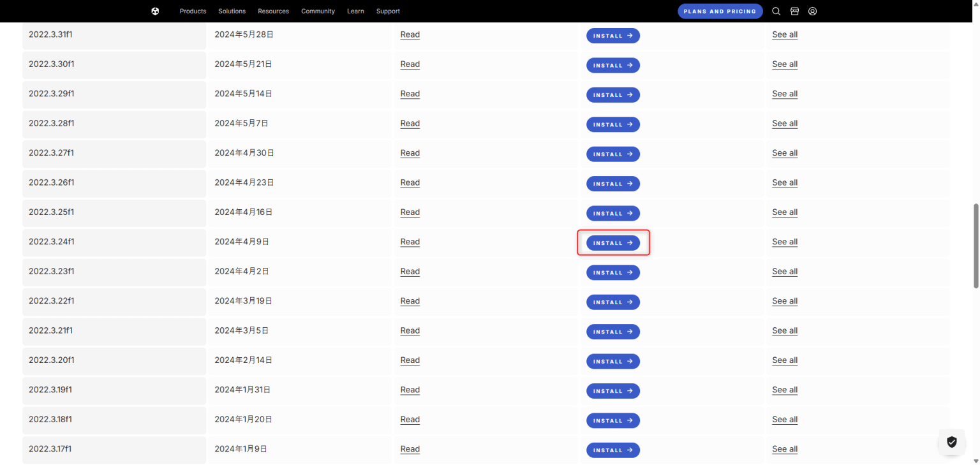This screenshot has width=980, height=465.
Task: Install Unity version 2022.3.31f1
Action: pos(612,36)
